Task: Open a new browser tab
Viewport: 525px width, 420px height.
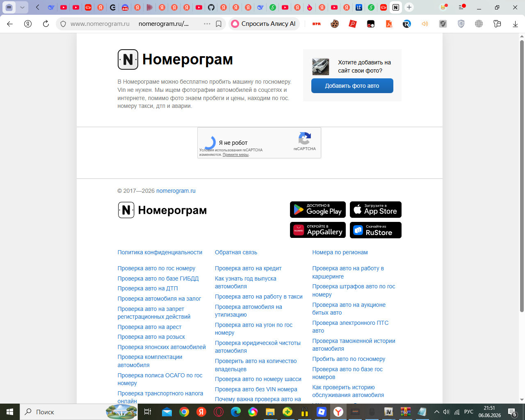Action: (409, 7)
